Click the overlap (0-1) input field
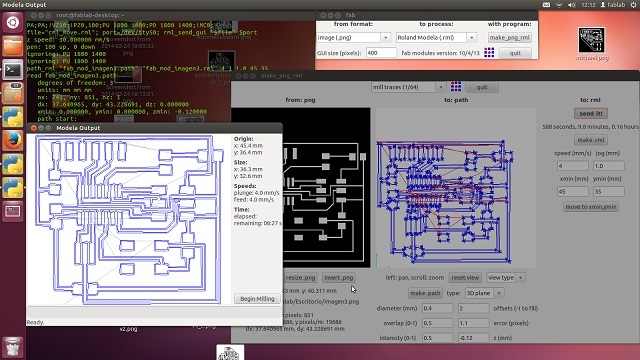The height and width of the screenshot is (360, 640). coord(437,323)
